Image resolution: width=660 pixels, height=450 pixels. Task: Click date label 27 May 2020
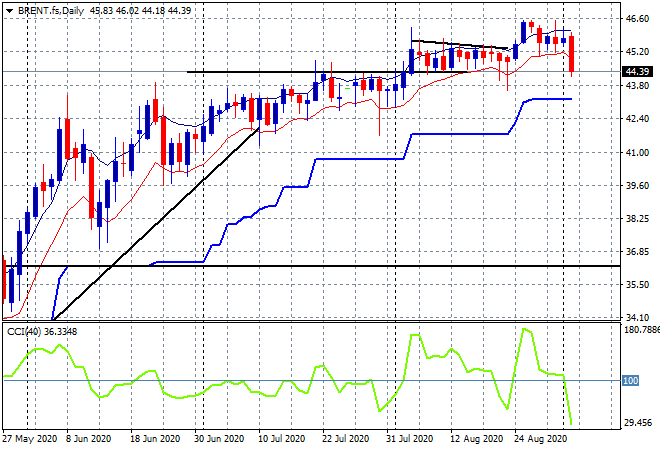29,439
